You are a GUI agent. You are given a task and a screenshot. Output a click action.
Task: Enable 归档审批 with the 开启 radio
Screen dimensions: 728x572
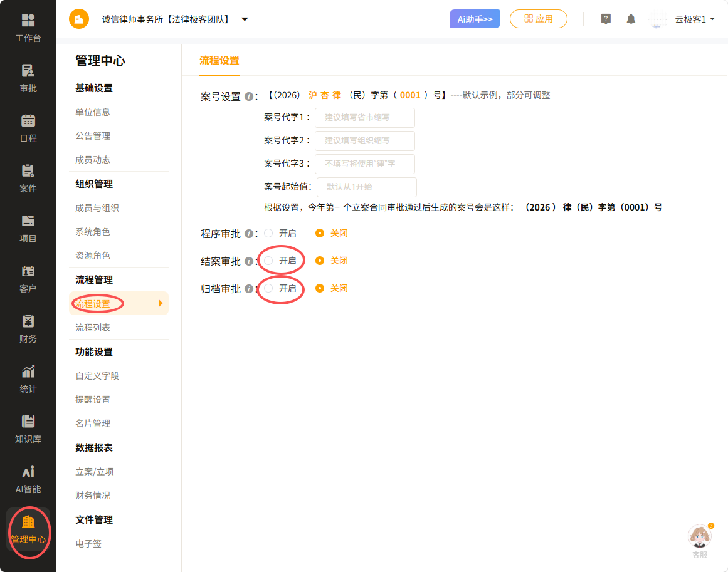point(268,288)
